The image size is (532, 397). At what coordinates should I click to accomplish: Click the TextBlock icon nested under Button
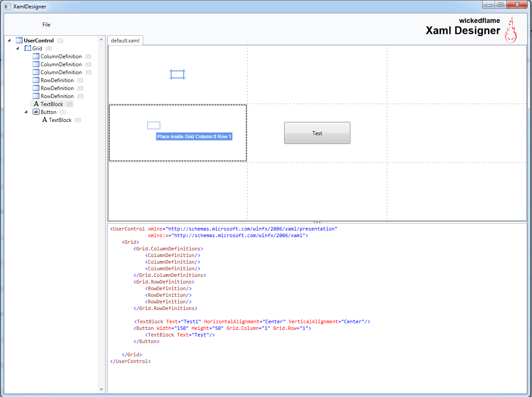[x=45, y=120]
